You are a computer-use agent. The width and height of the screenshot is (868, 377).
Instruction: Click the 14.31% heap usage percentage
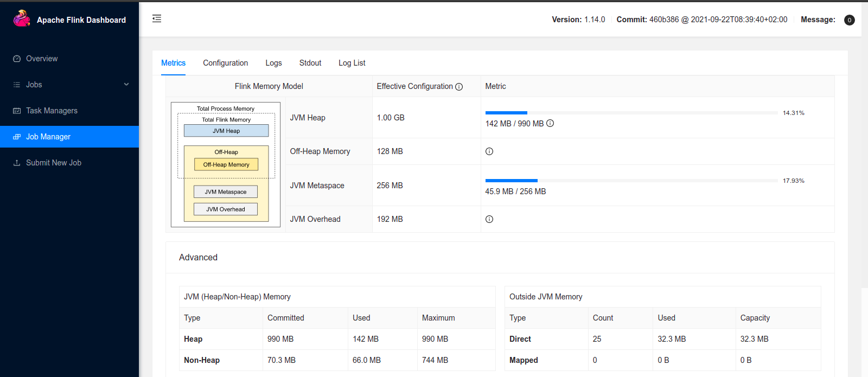pos(794,113)
